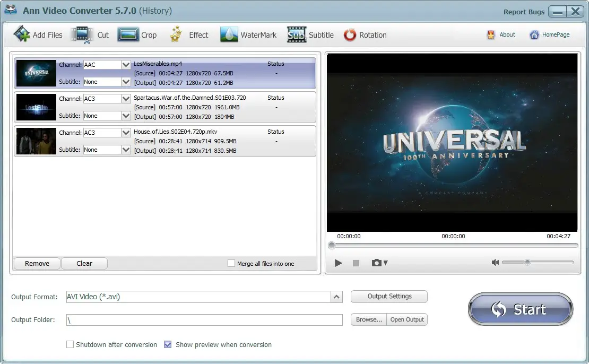
Task: Select "Spartacus.War.of.the.Damned.S01E03.720" file name
Action: 189,98
